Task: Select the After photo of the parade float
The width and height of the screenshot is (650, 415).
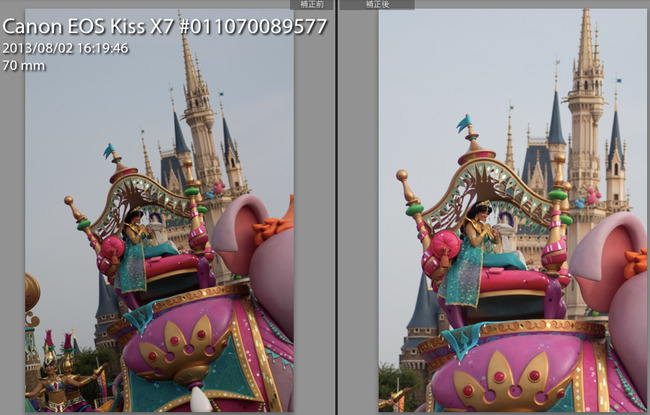Action: 512,211
